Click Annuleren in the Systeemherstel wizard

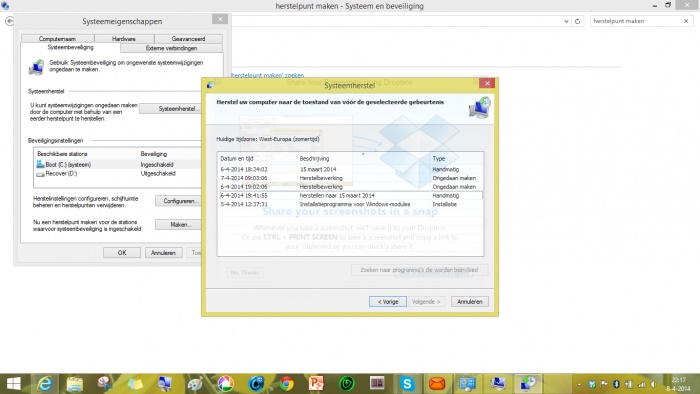[x=470, y=302]
